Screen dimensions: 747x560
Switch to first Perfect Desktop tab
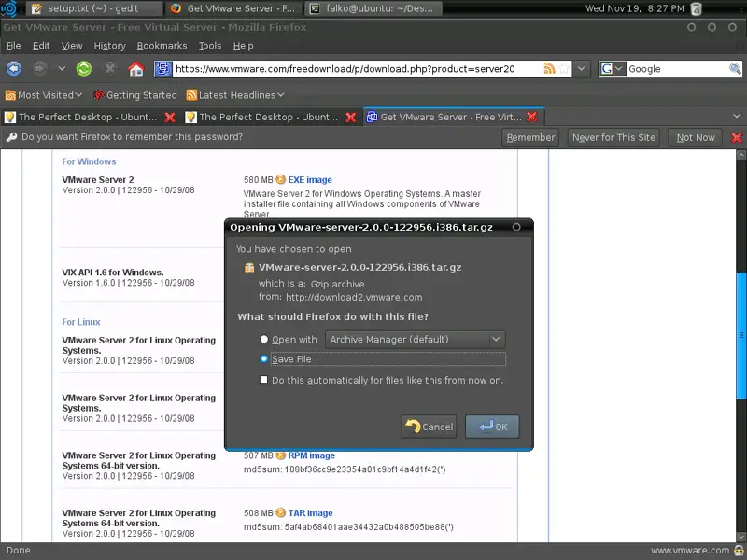click(x=88, y=118)
